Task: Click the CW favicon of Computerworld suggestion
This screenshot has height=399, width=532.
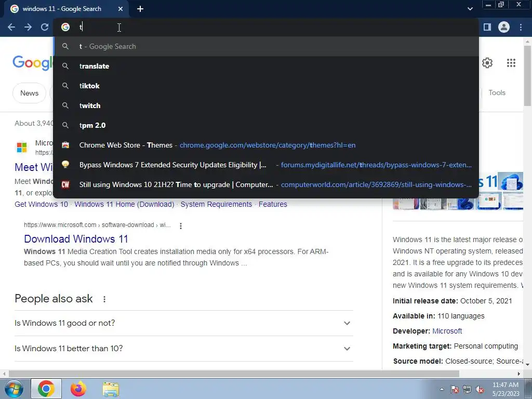Action: (x=65, y=184)
